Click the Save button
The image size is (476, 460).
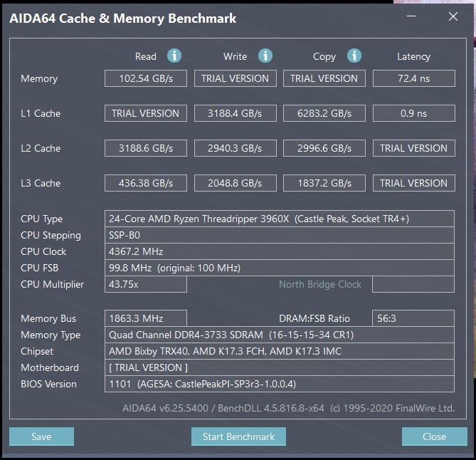pos(41,437)
